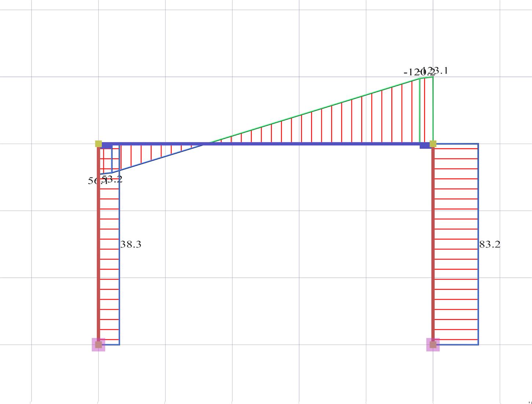Click the 38.3 value label
Viewport: 532px width, 404px height.
point(131,245)
